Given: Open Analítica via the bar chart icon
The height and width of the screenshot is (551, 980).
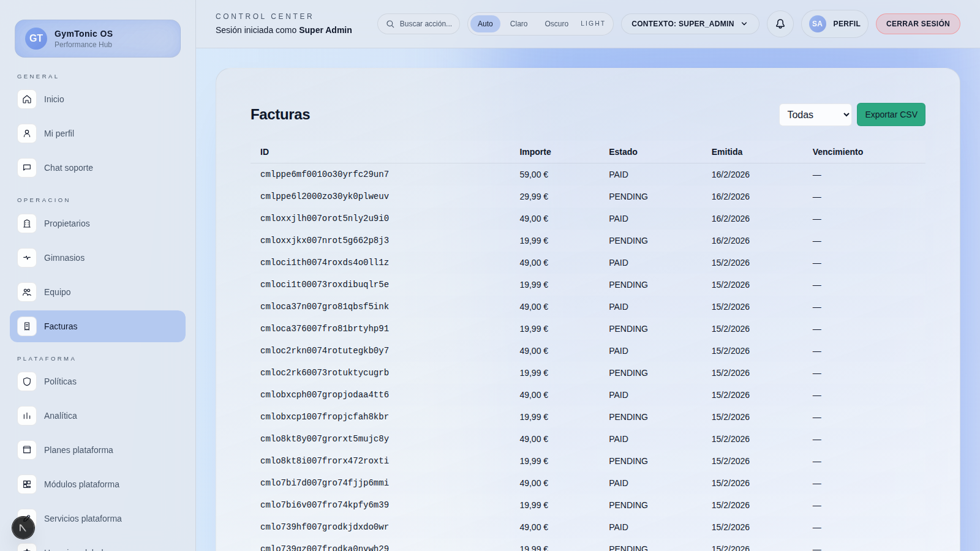Looking at the screenshot, I should pos(27,416).
